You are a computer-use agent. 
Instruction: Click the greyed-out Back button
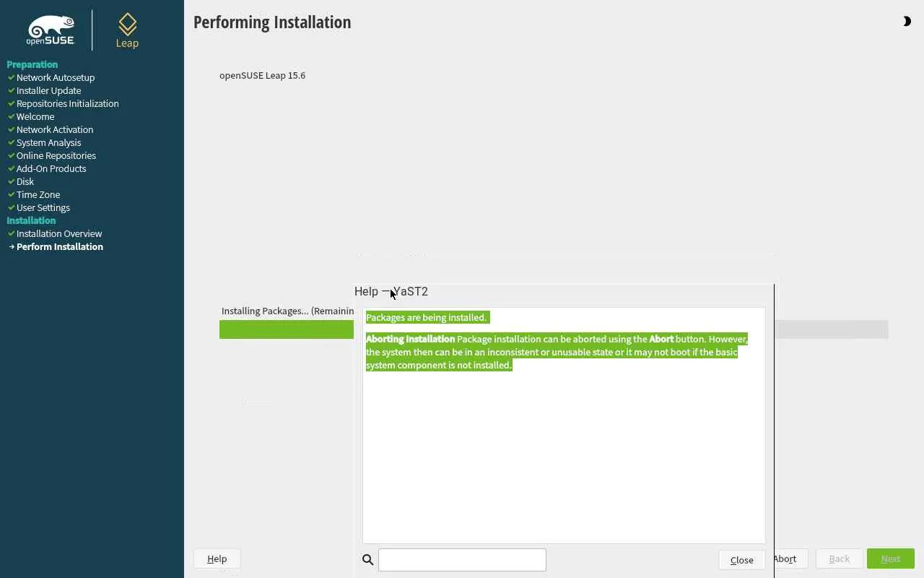coord(839,558)
